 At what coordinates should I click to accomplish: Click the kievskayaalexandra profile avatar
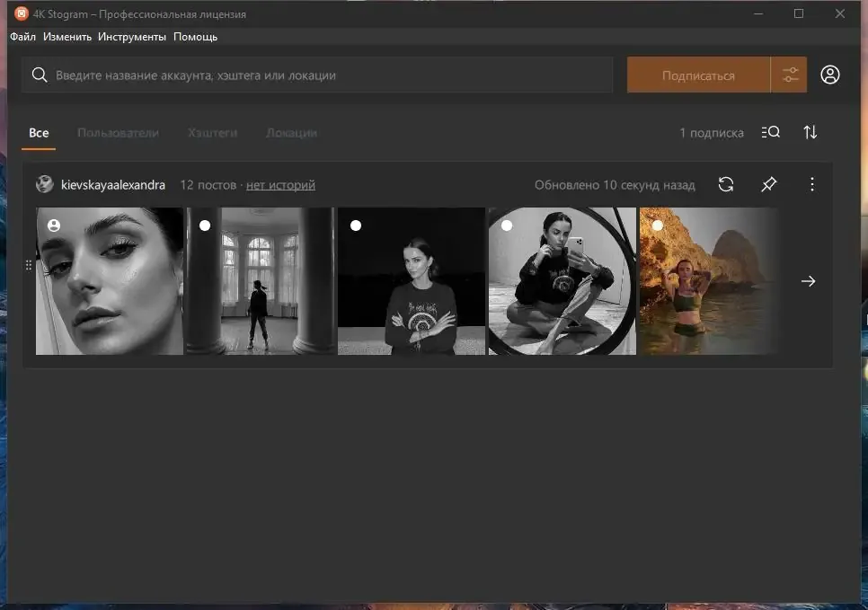45,184
